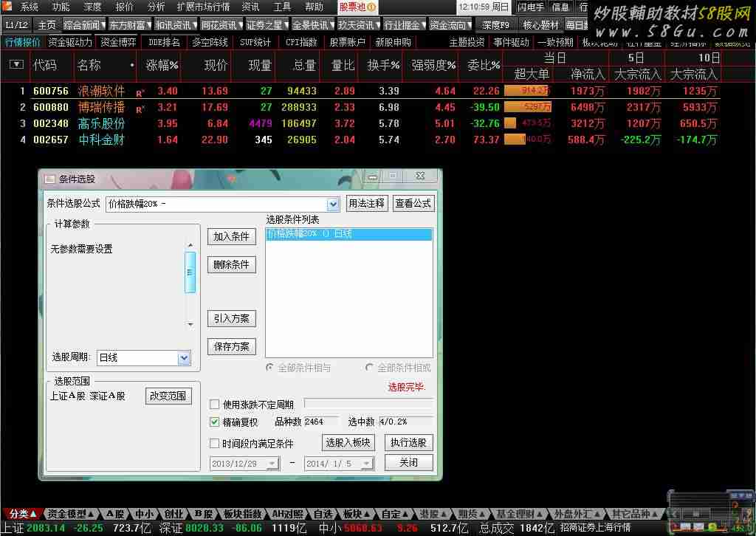Switch to the 新股申购 tab
The height and width of the screenshot is (536, 756).
(x=393, y=42)
